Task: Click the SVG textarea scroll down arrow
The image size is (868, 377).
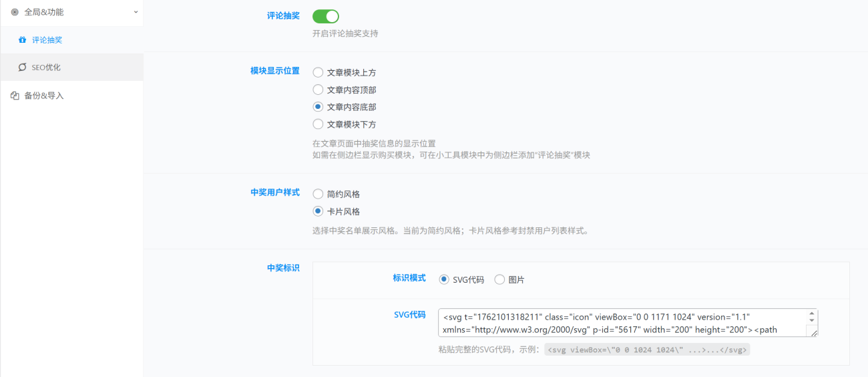Action: point(812,322)
